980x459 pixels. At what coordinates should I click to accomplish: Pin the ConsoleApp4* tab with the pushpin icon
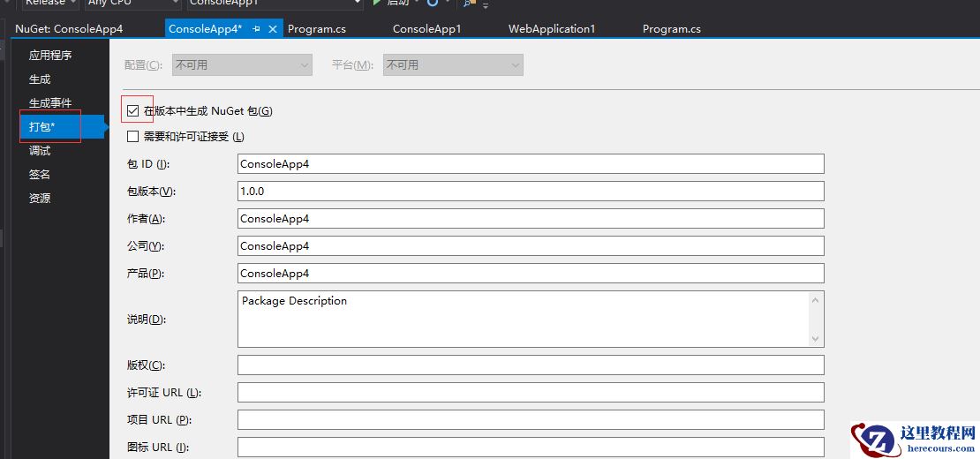(256, 29)
